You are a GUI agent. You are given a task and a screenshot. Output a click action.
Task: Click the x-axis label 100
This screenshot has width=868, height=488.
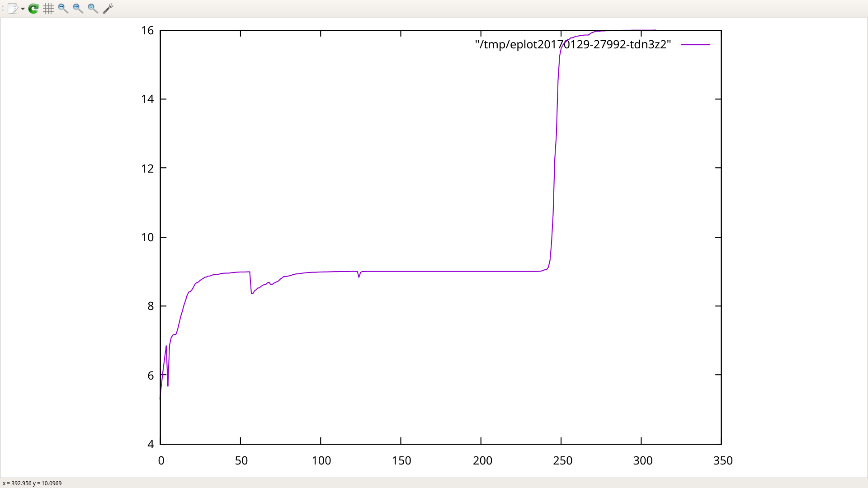[321, 460]
